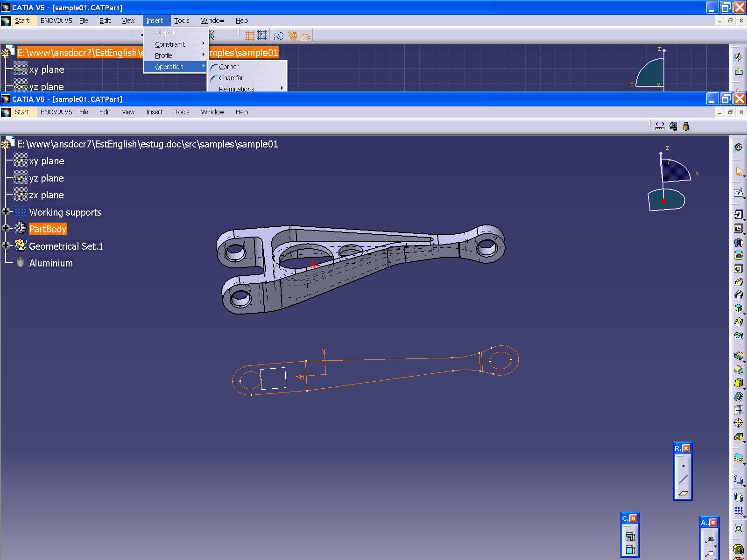The image size is (747, 560).
Task: Select the Rectangular Pattern icon
Action: point(738,511)
